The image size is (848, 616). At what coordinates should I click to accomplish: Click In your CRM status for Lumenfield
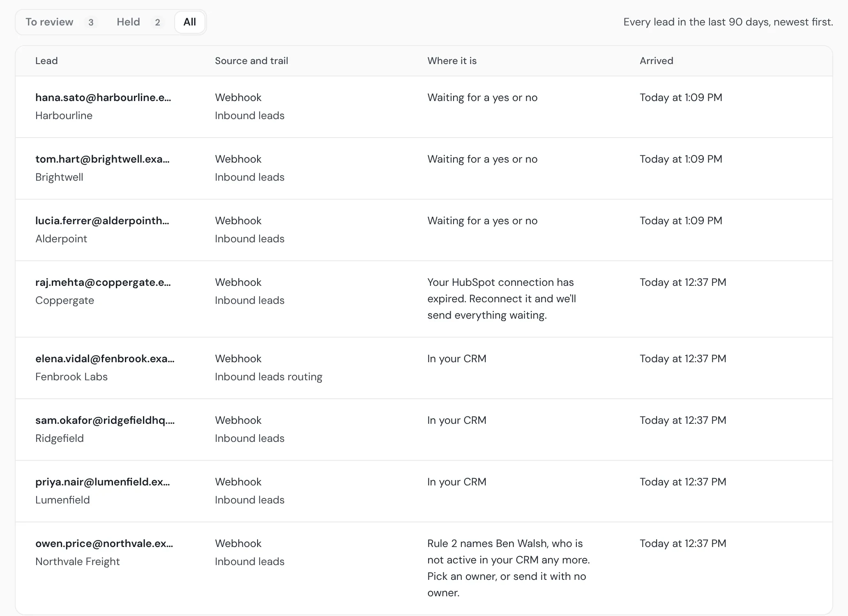pyautogui.click(x=457, y=482)
